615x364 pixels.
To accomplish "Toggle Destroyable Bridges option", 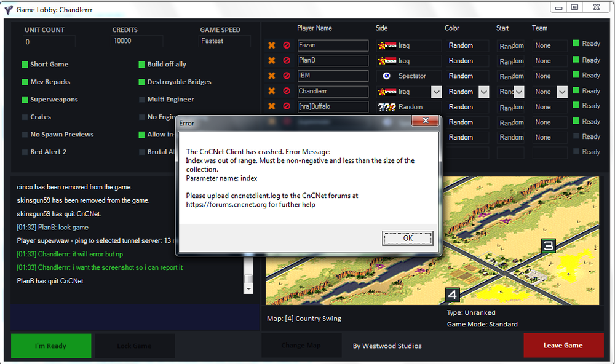I will (x=142, y=82).
